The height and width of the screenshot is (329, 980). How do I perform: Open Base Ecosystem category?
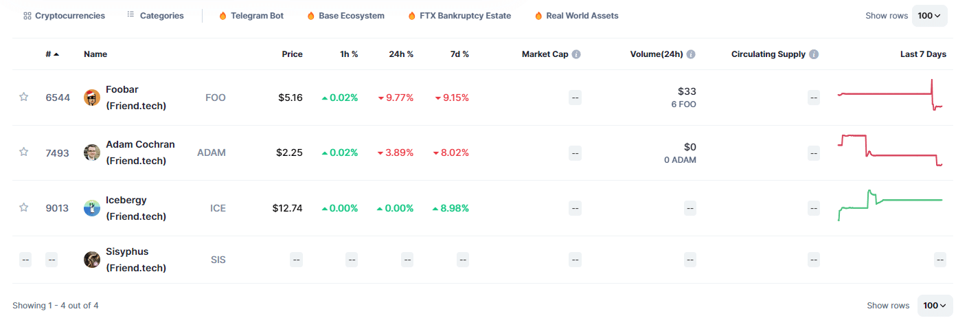pyautogui.click(x=345, y=16)
